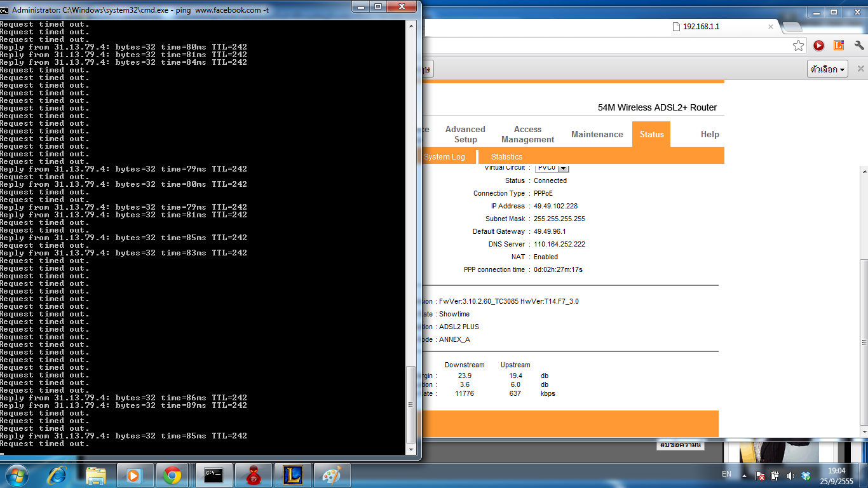Click the 54M Wireless ADSL2+ Router heading
The height and width of the screenshot is (488, 868).
tap(657, 107)
